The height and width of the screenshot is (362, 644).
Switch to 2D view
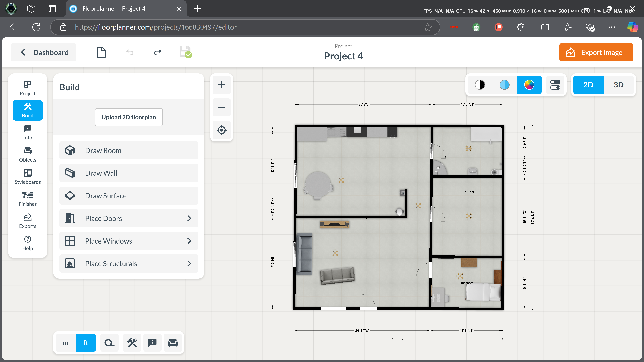click(x=588, y=85)
